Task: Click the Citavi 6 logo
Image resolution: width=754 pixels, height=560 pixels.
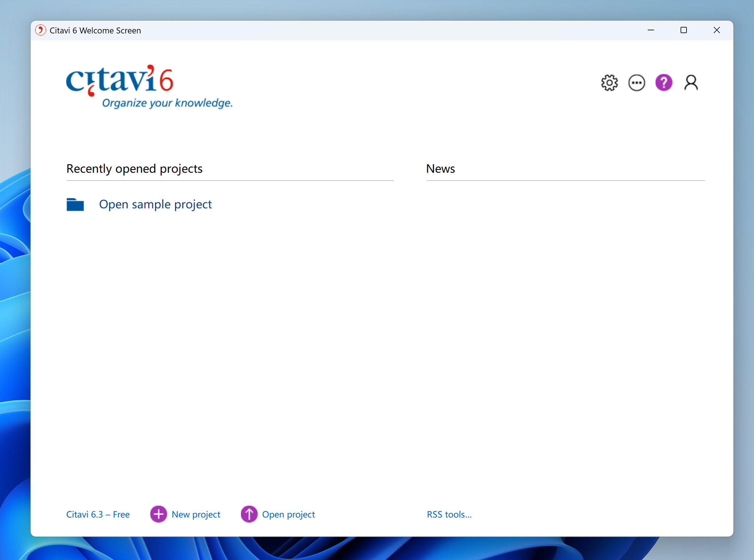Action: [x=149, y=87]
